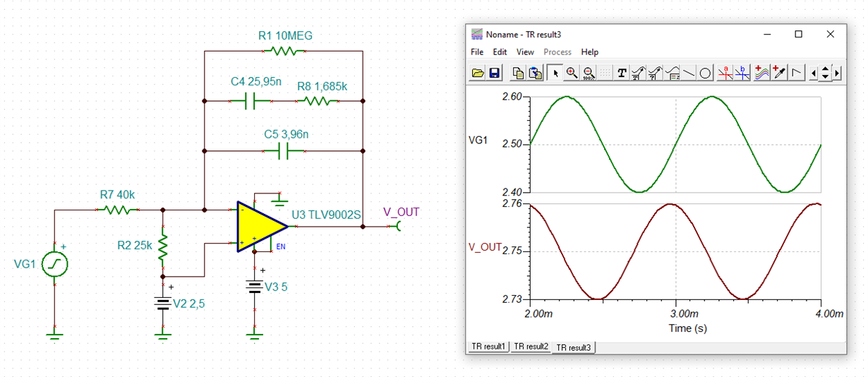Select the arrow pointer tool
The width and height of the screenshot is (868, 377).
555,73
